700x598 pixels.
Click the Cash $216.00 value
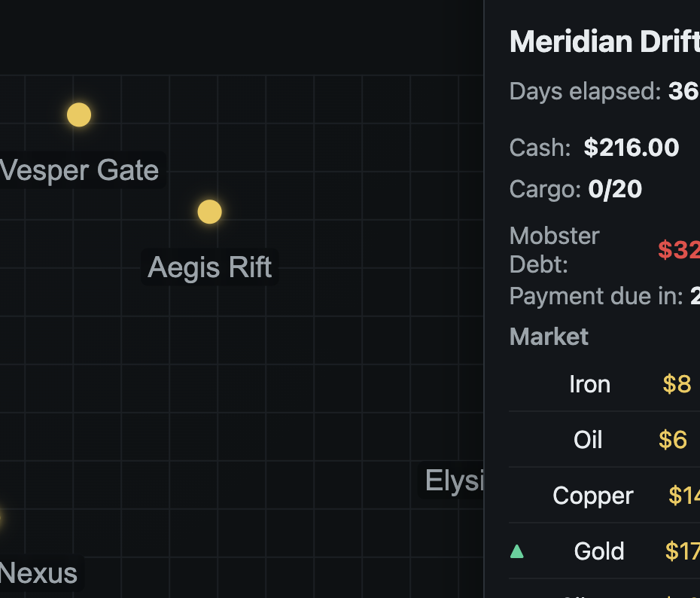[x=632, y=148]
